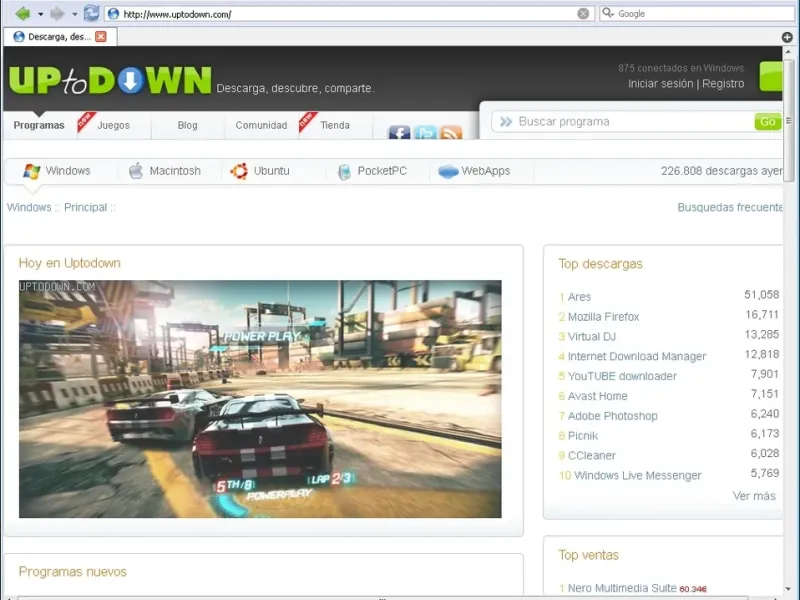
Task: Open the Blog section
Action: (187, 126)
